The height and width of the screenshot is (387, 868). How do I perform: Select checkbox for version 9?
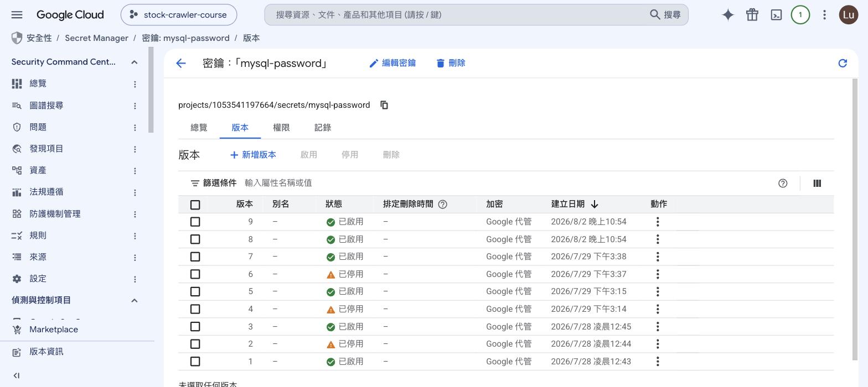click(195, 222)
